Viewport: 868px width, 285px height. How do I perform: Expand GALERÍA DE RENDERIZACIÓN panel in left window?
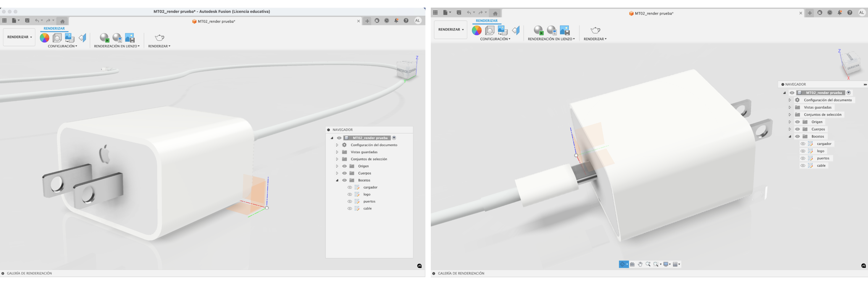pos(3,273)
